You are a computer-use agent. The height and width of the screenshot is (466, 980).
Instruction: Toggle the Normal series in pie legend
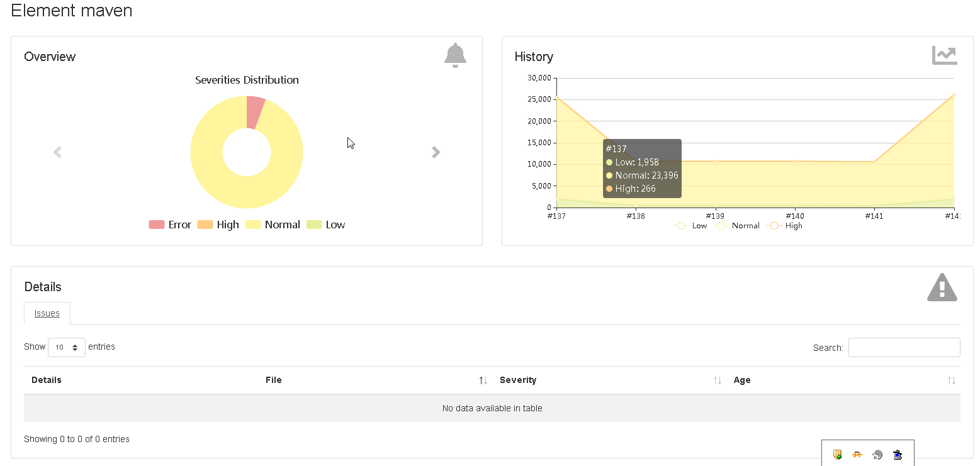click(x=273, y=225)
